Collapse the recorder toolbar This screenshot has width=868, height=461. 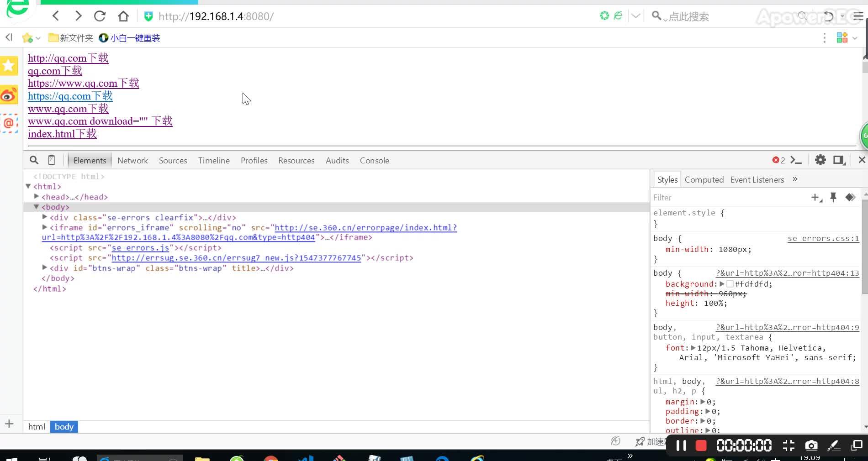(789, 445)
